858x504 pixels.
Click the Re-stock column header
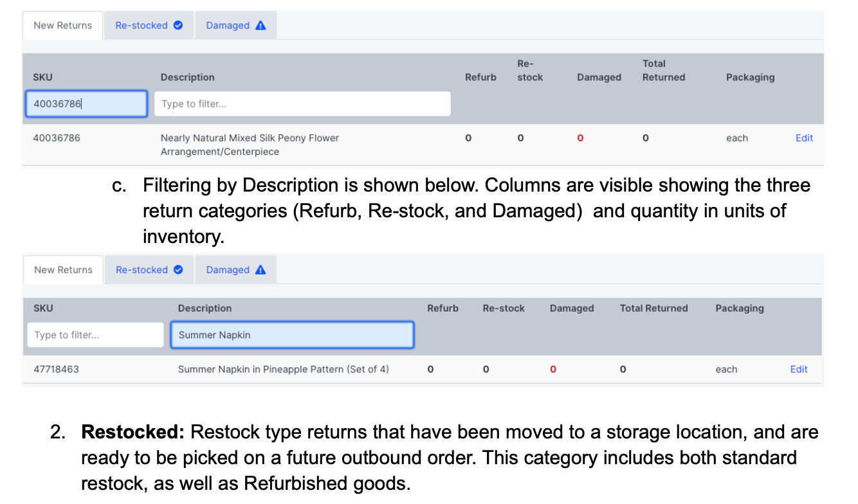point(529,71)
